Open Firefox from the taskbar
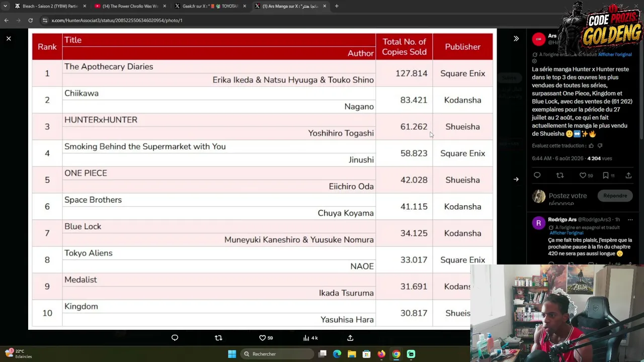The height and width of the screenshot is (362, 644). [381, 354]
